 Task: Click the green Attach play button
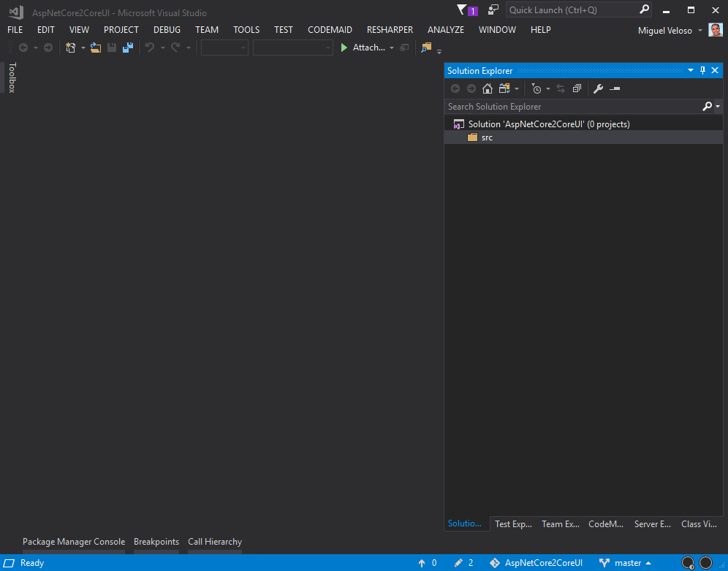[x=344, y=48]
